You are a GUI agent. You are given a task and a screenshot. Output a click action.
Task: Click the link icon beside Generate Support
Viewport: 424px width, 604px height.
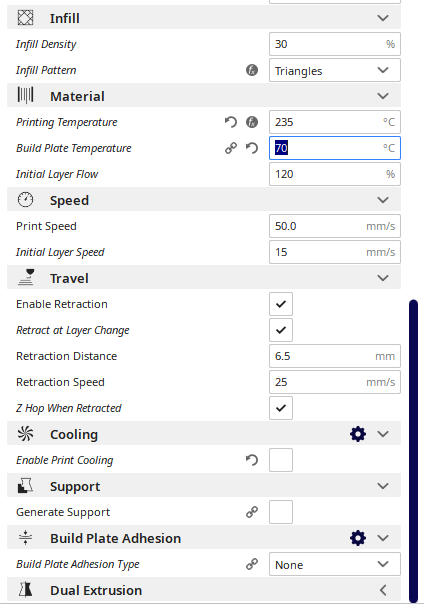point(252,512)
